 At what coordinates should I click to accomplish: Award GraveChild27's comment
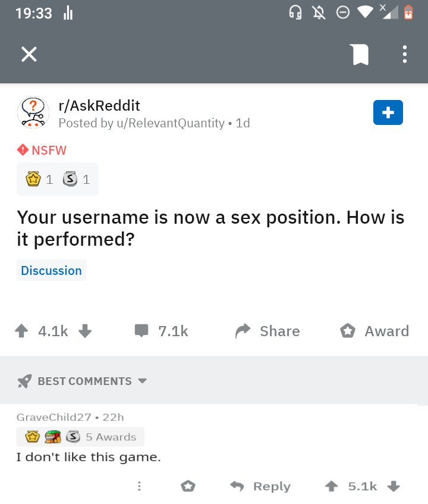tap(188, 486)
